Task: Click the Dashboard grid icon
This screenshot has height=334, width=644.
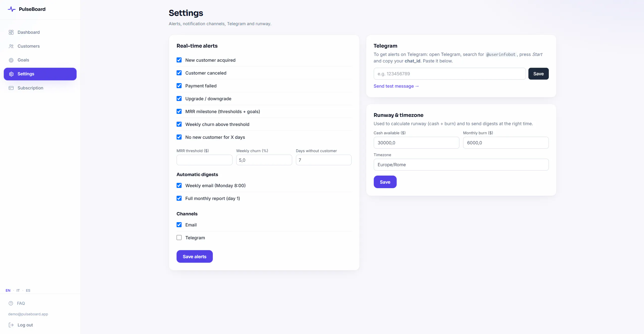Action: click(11, 32)
